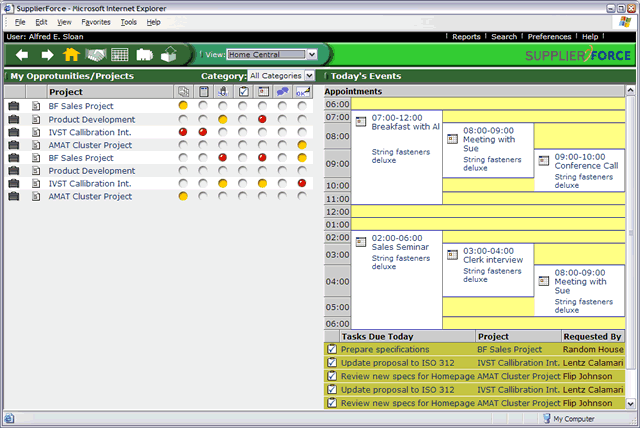Screen dimensions: 640x428
Task: Click the OK pencil column header icon
Action: tap(303, 92)
